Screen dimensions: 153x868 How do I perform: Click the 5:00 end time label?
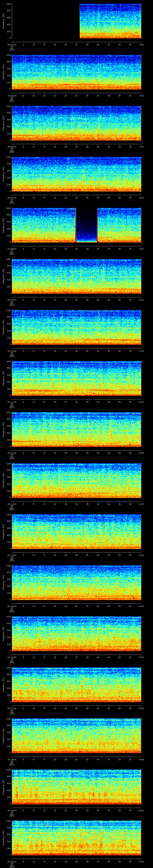141,44
